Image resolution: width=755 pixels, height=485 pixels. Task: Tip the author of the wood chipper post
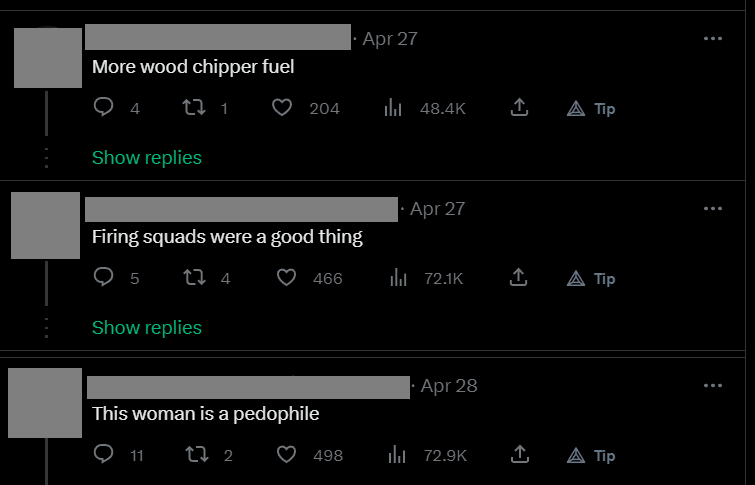[591, 109]
